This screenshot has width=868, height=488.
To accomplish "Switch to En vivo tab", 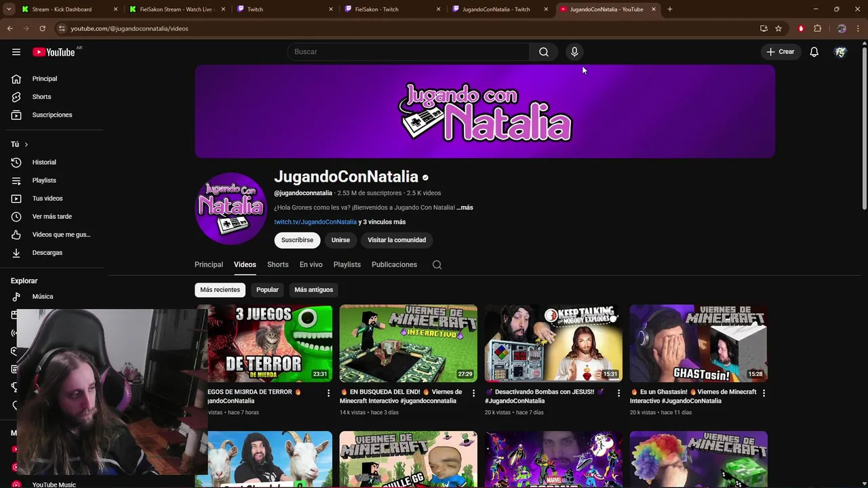I will [311, 264].
